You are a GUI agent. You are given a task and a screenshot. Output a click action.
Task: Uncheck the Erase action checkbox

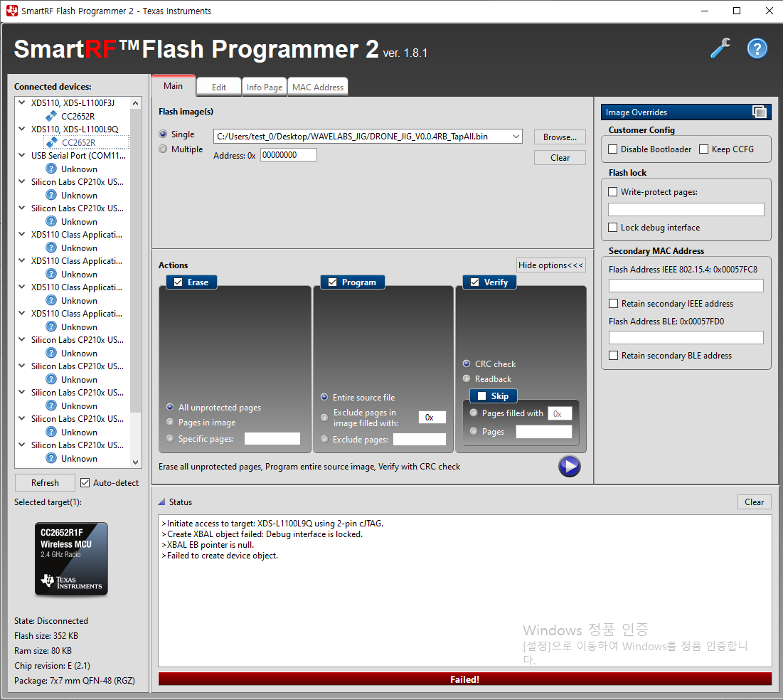[x=179, y=282]
